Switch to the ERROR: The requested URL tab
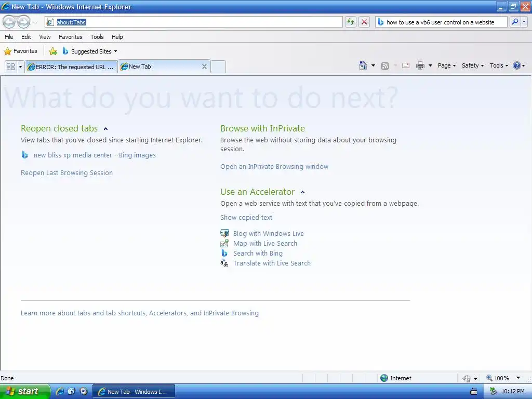532x399 pixels. 71,66
